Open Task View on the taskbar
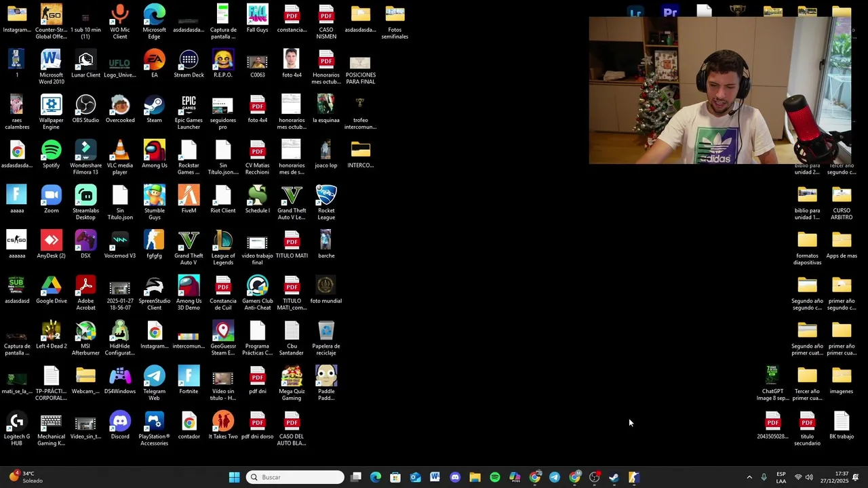Image resolution: width=868 pixels, height=488 pixels. coord(356,477)
